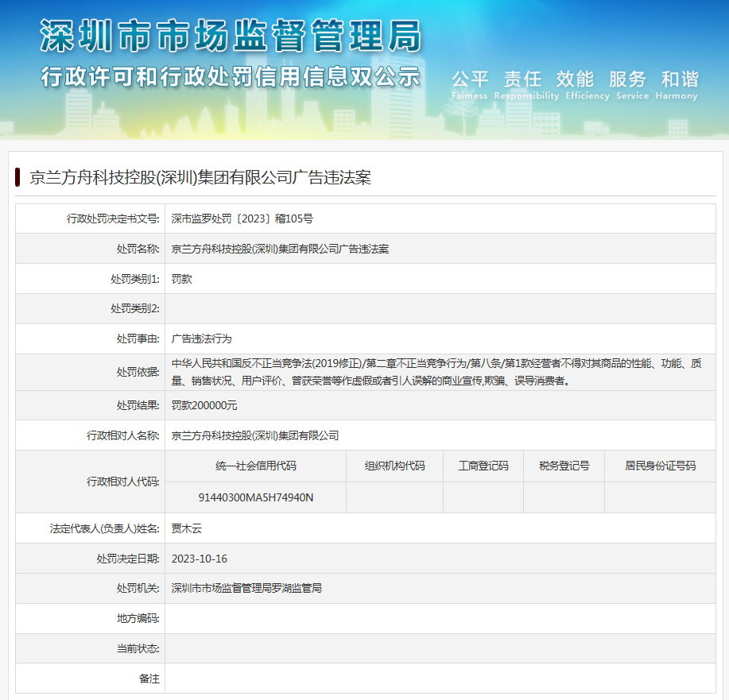Select the credit code 91440300MA5H74940N

click(256, 497)
